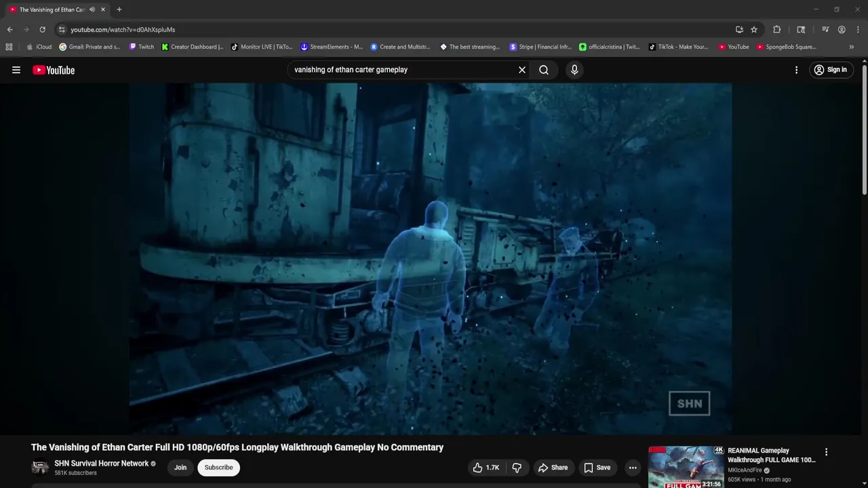
Task: Open YouTube settings three-dot menu
Action: click(796, 70)
